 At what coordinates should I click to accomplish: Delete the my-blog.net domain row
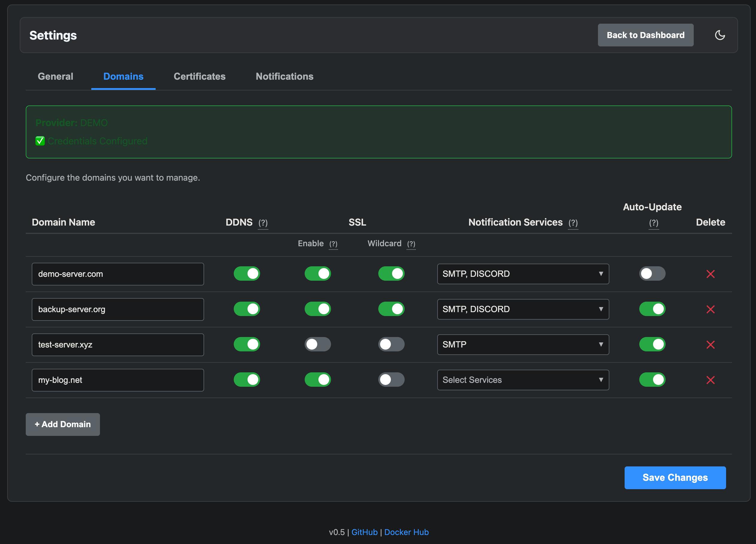pos(710,380)
